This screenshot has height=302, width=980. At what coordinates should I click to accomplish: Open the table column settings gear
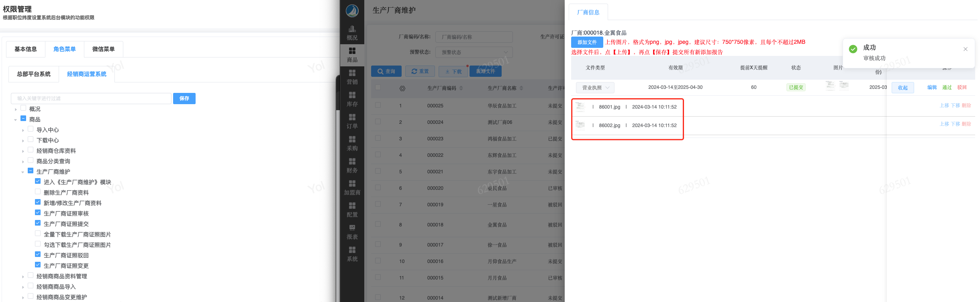pos(402,88)
